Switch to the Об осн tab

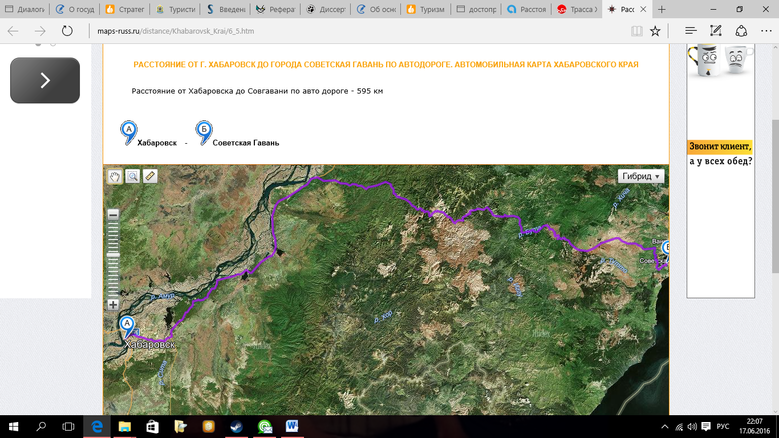[376, 9]
